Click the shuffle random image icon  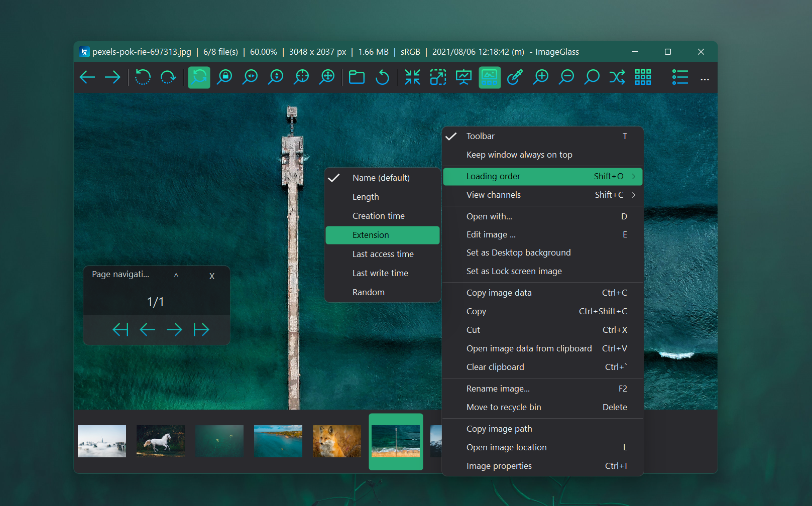coord(617,77)
